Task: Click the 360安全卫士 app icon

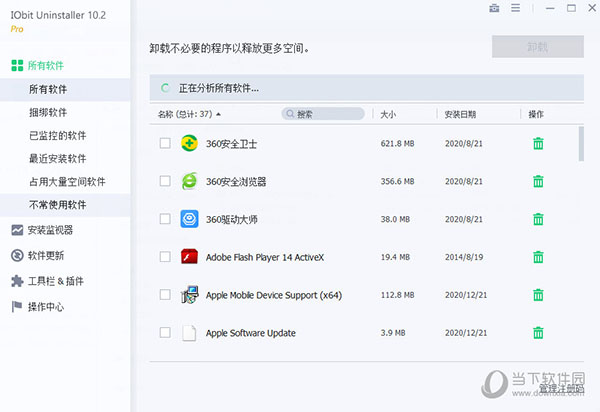Action: click(189, 143)
